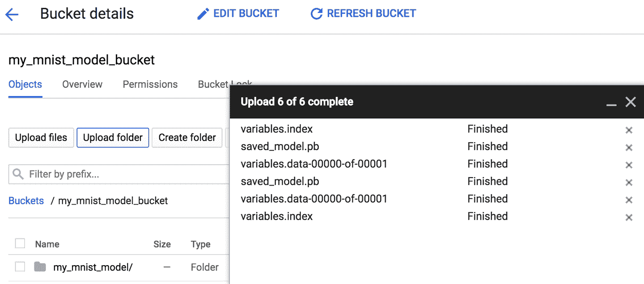Viewport: 644px width, 284px height.
Task: Click the Refresh Bucket circular arrow icon
Action: [316, 14]
